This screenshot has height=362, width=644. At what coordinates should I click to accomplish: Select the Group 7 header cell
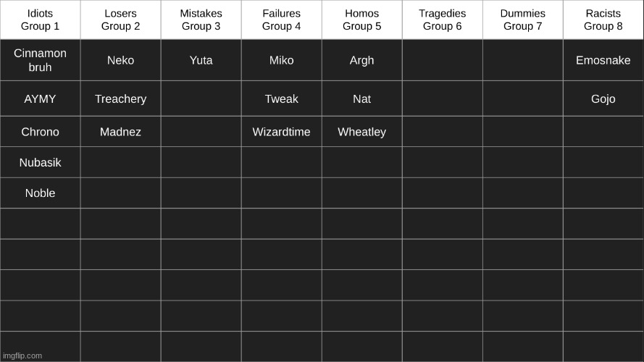click(x=523, y=20)
